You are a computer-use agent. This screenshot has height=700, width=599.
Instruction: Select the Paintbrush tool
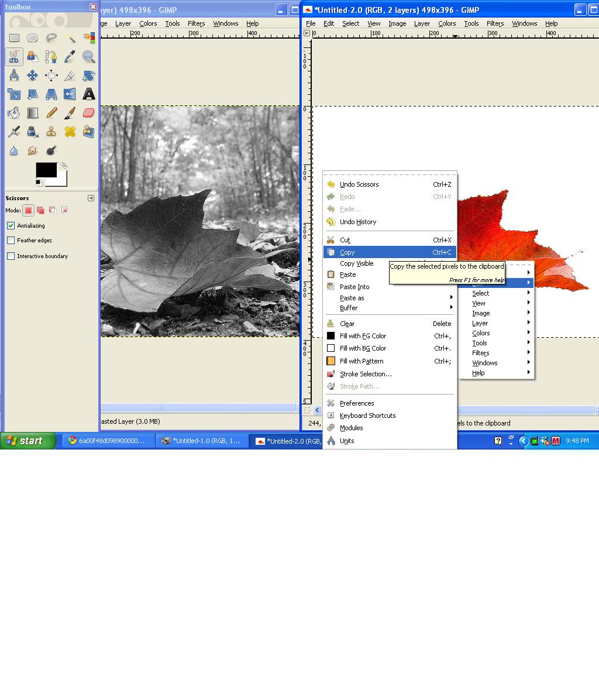coord(70,113)
